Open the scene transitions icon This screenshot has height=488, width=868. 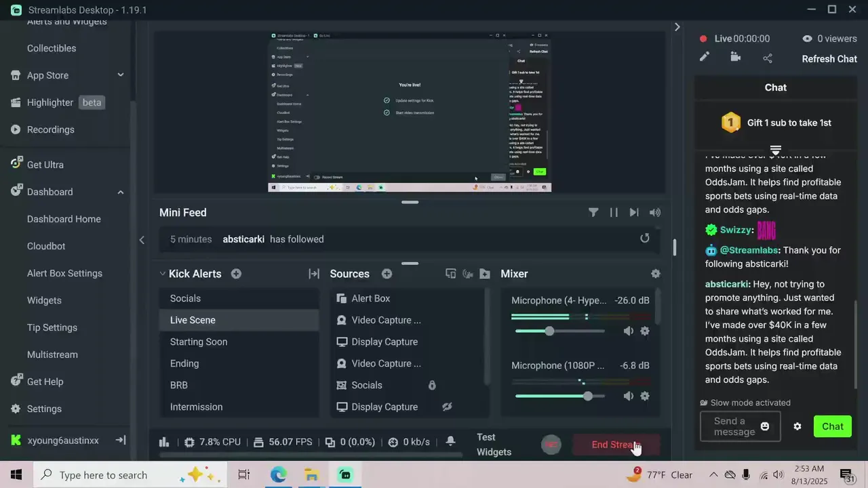314,274
